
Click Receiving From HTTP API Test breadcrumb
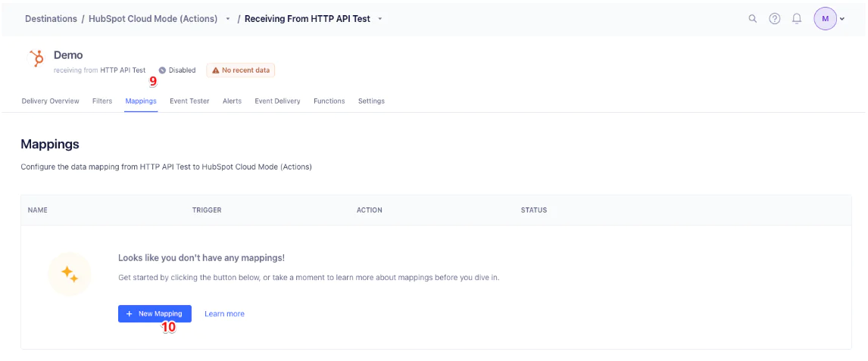tap(308, 18)
